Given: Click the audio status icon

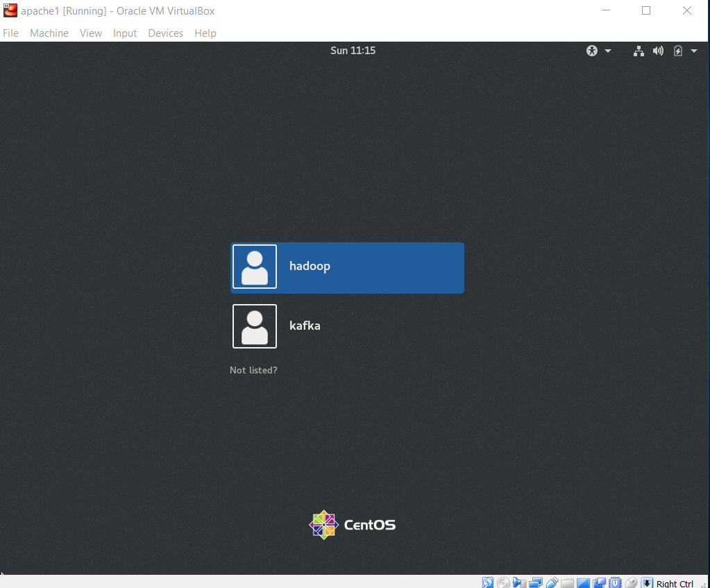Looking at the screenshot, I should (x=519, y=582).
